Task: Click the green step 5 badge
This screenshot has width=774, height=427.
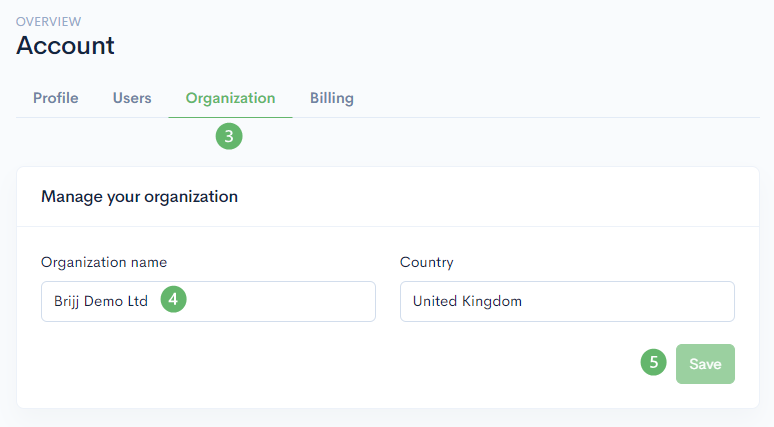Action: coord(654,362)
